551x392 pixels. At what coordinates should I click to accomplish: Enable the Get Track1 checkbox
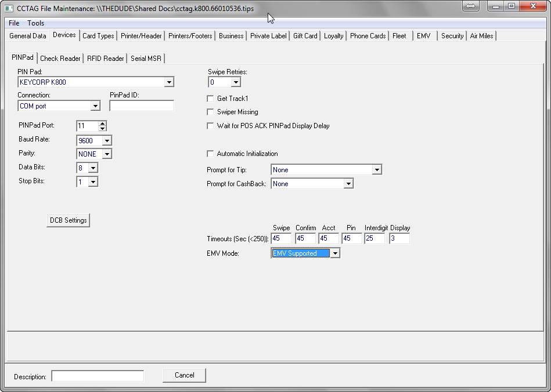[211, 99]
